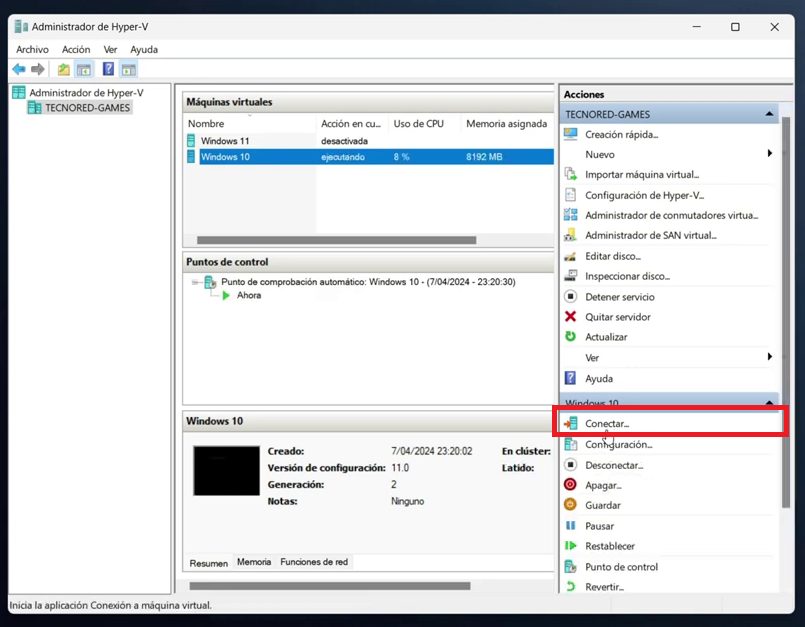Click the Conectar icon
805x627 pixels.
570,424
